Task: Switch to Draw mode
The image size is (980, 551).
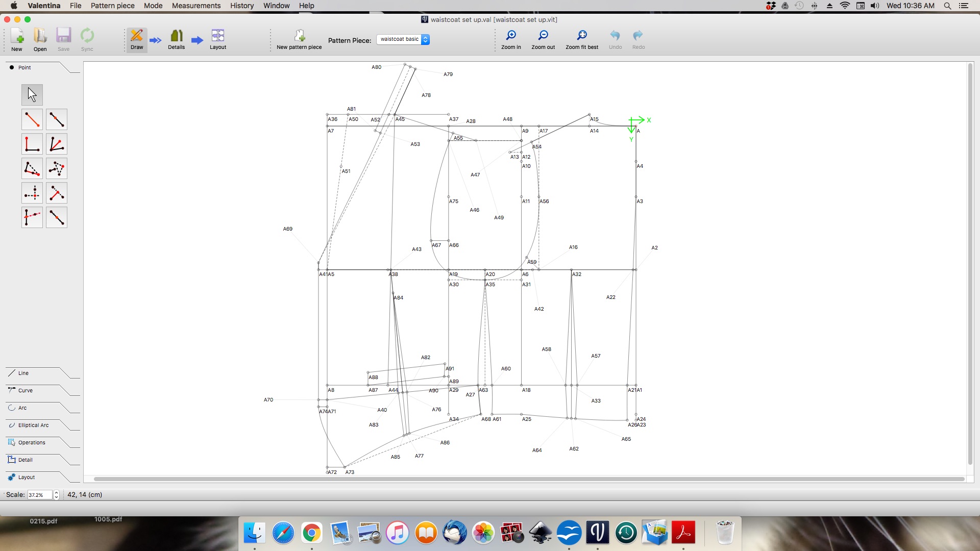Action: coord(137,40)
